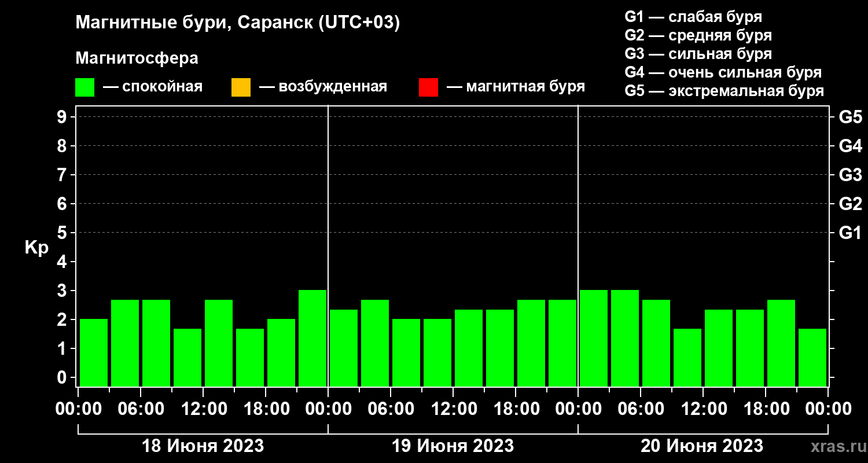Click the '— возбужденная' legend label
This screenshot has height=463, width=868.
[x=323, y=87]
